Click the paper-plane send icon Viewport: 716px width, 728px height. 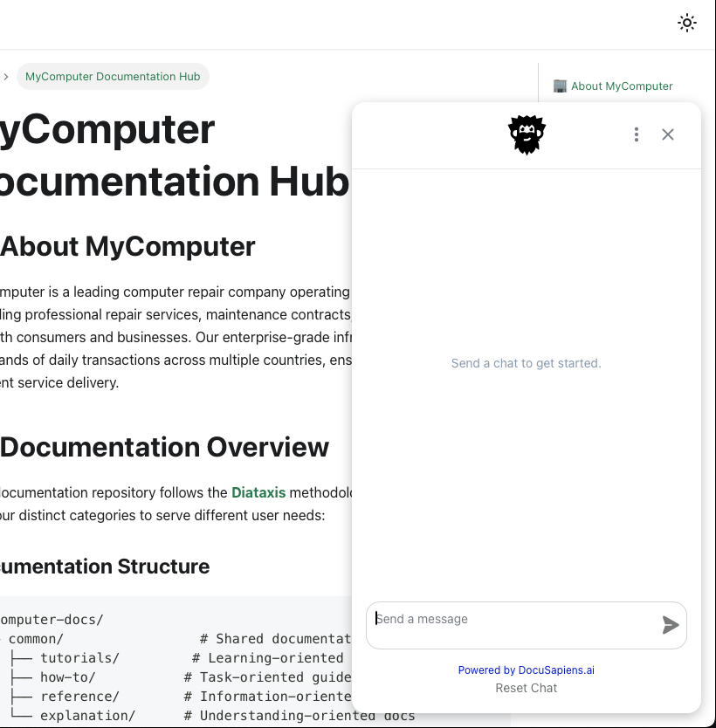(671, 625)
